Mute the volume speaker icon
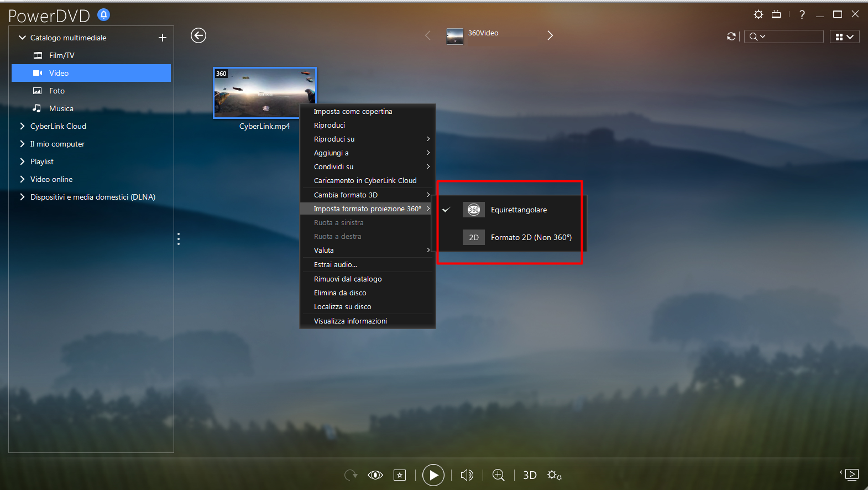This screenshot has height=490, width=868. click(467, 475)
